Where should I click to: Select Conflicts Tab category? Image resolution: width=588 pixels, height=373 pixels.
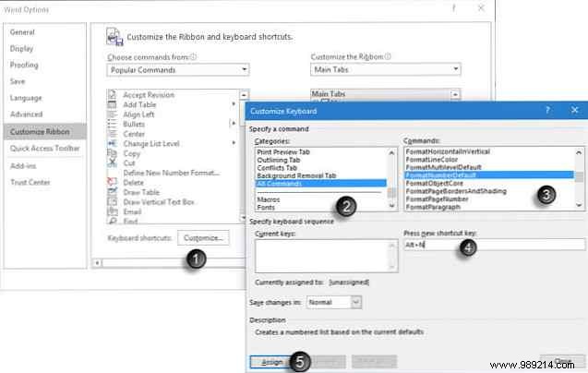coord(277,168)
